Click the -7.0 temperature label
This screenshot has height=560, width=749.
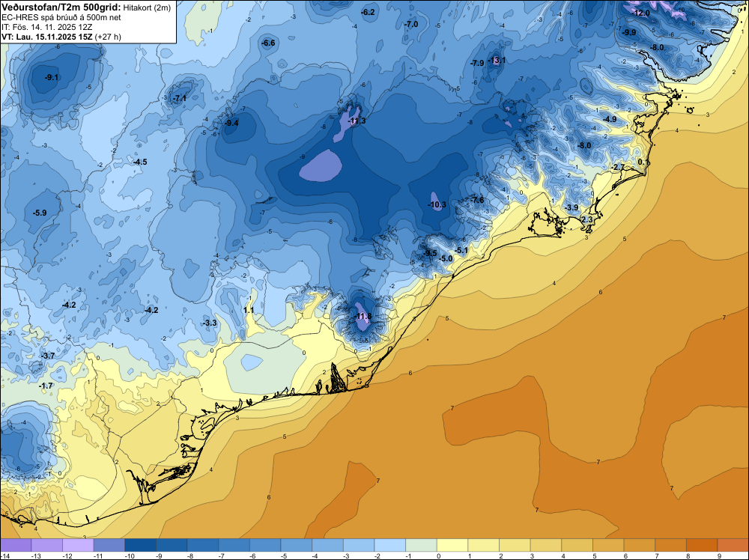410,25
